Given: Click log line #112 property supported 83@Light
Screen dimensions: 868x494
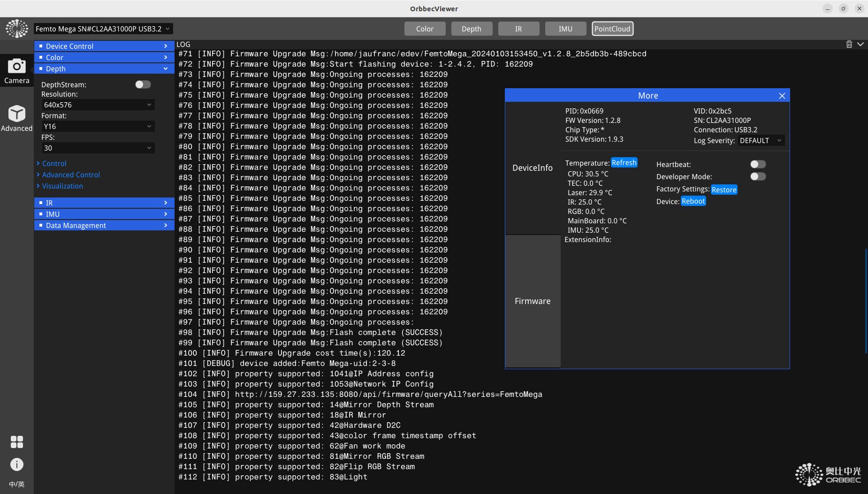Looking at the screenshot, I should coord(273,477).
